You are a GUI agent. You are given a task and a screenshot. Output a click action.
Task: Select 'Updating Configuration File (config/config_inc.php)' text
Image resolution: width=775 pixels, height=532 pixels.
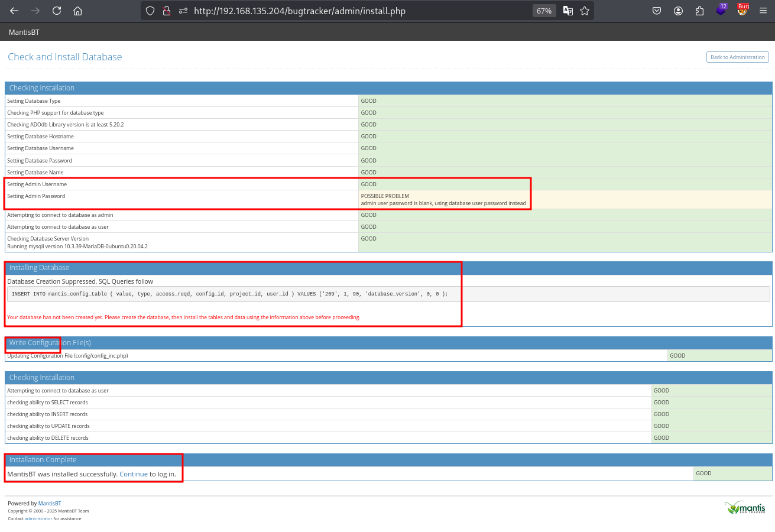(x=67, y=356)
